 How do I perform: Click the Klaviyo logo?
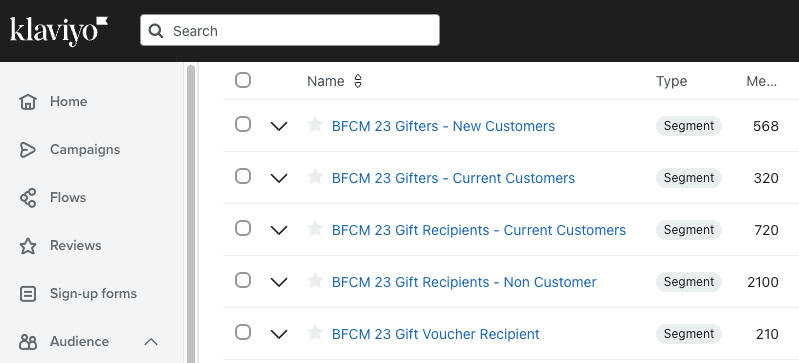click(59, 31)
